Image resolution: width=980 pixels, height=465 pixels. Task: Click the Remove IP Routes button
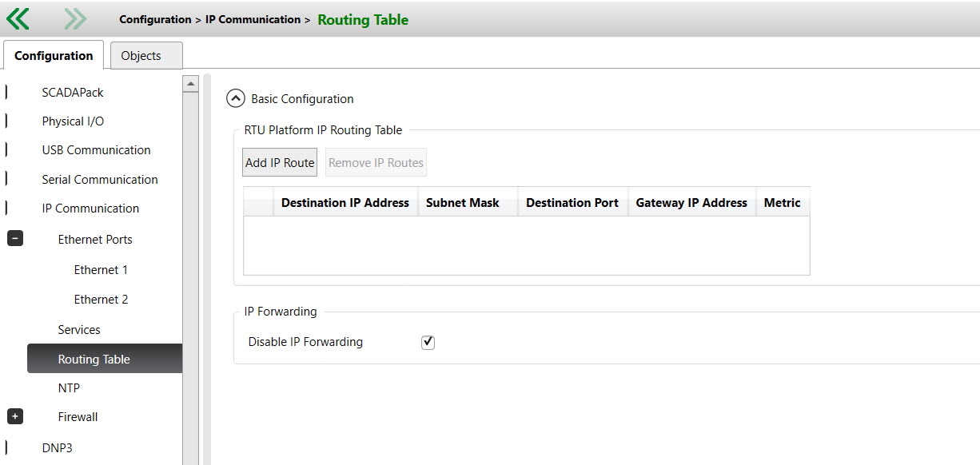coord(376,162)
